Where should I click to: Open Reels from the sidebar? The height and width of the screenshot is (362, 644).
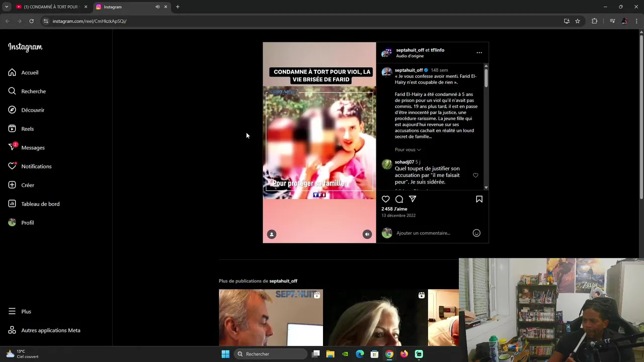(x=21, y=129)
